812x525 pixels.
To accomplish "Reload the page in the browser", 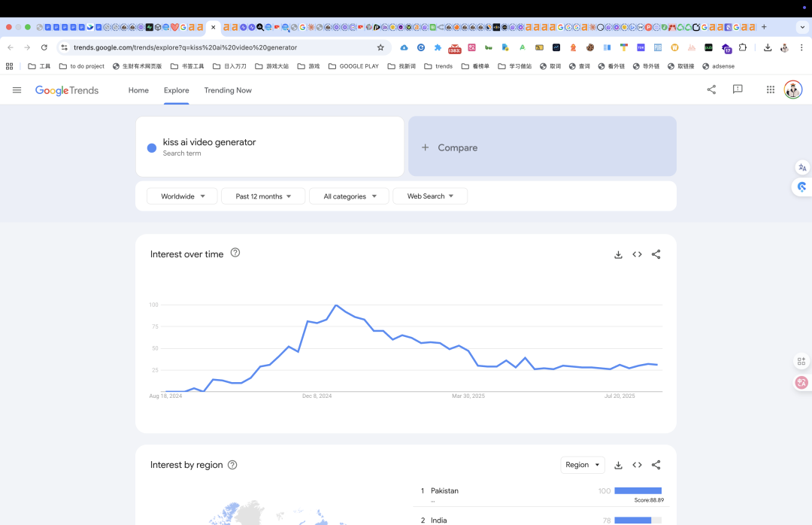I will pyautogui.click(x=44, y=47).
